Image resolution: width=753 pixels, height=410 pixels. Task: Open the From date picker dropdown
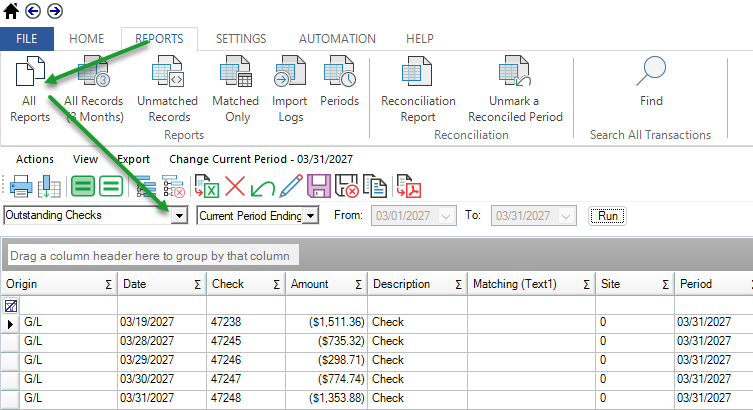446,215
